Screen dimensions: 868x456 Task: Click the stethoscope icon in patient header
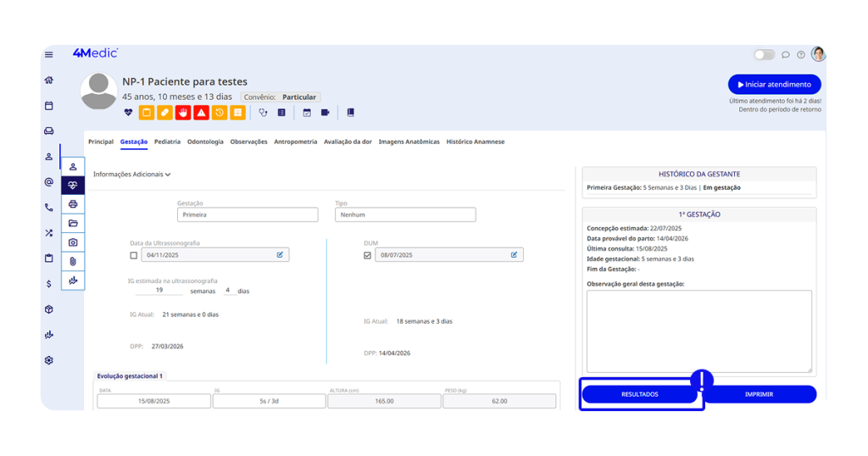pyautogui.click(x=263, y=112)
